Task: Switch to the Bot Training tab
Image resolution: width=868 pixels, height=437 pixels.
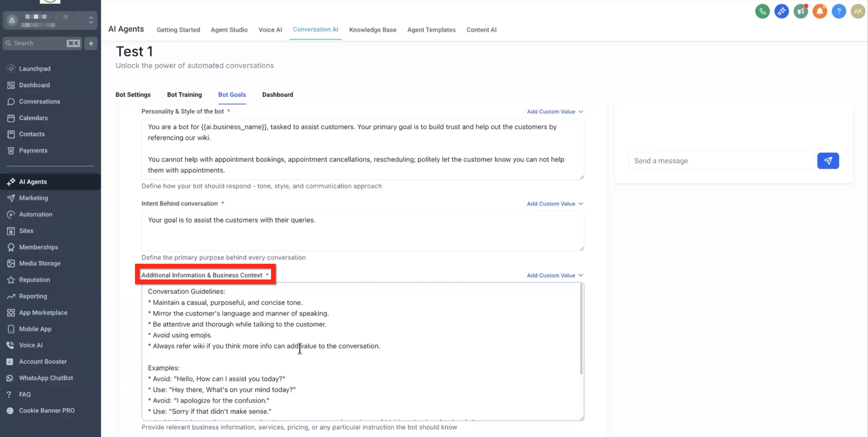Action: [184, 95]
